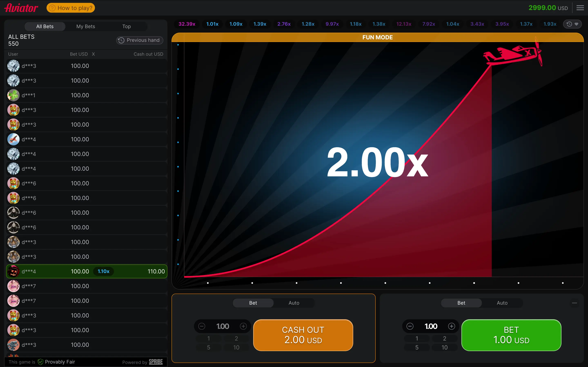Click minus icon on right bet amount
Image resolution: width=588 pixels, height=367 pixels.
pyautogui.click(x=410, y=326)
